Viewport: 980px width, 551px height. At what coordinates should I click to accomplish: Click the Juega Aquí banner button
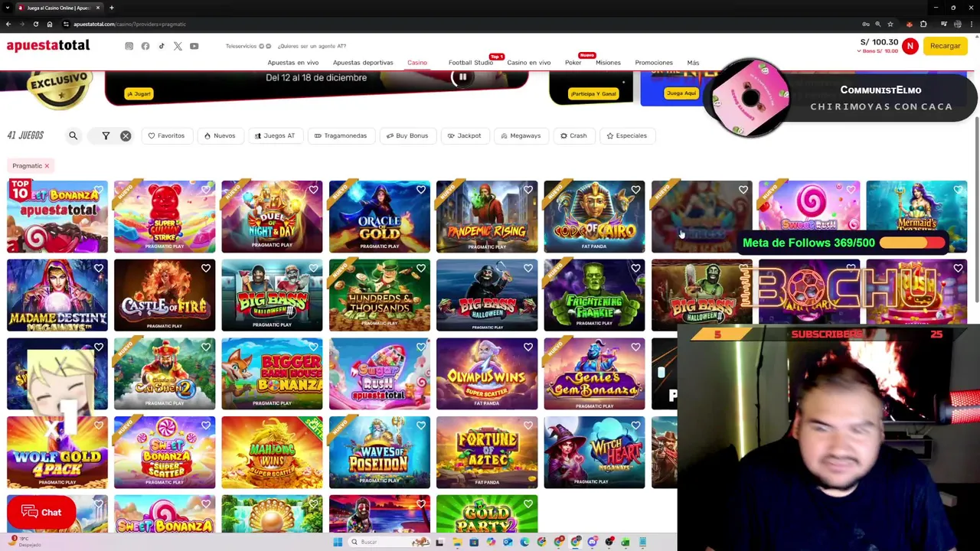pyautogui.click(x=681, y=93)
